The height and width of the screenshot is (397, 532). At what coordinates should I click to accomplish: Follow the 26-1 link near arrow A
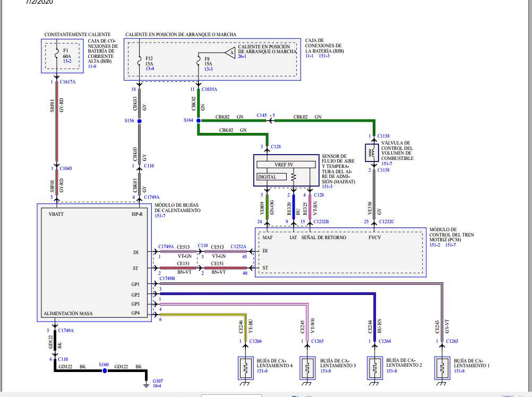(242, 56)
